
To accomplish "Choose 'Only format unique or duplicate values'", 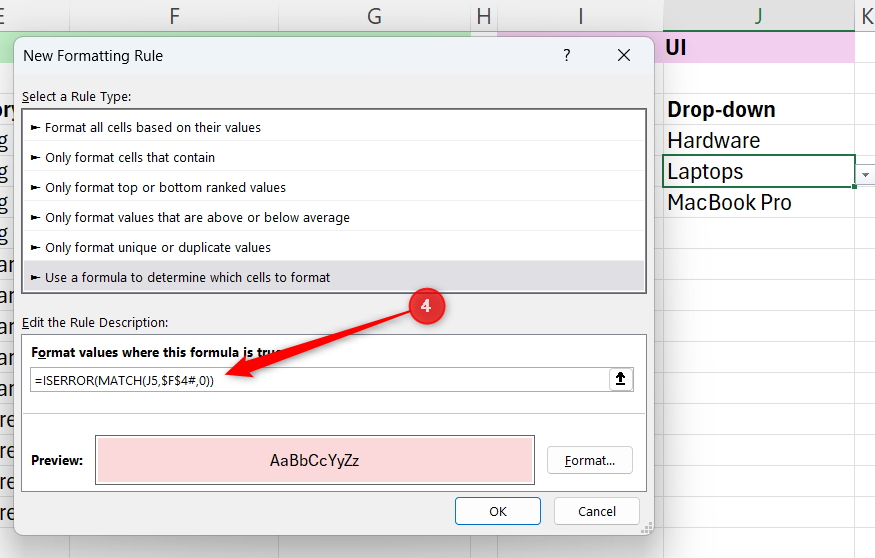I will 334,248.
